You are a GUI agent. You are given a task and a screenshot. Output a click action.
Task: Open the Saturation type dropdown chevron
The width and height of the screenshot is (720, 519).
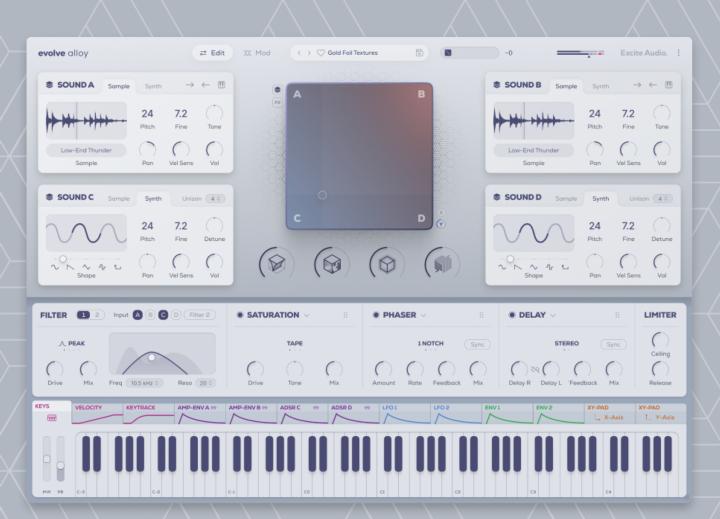click(x=307, y=316)
